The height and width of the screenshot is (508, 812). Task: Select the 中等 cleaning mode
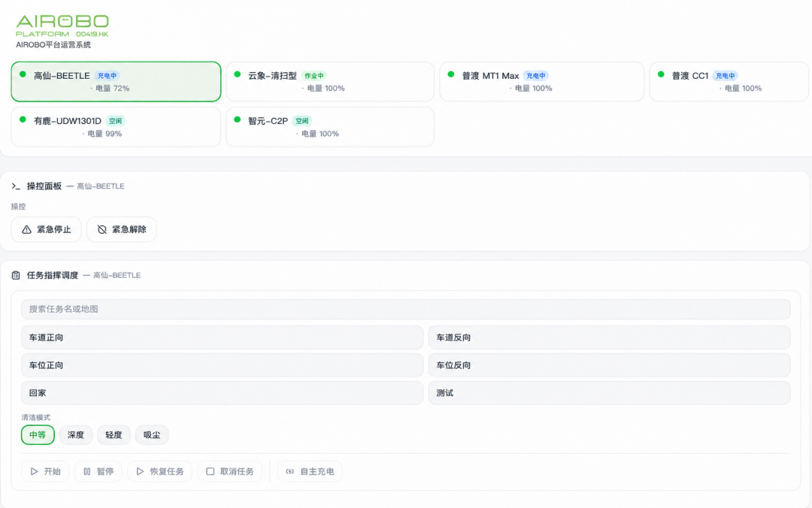pyautogui.click(x=38, y=435)
